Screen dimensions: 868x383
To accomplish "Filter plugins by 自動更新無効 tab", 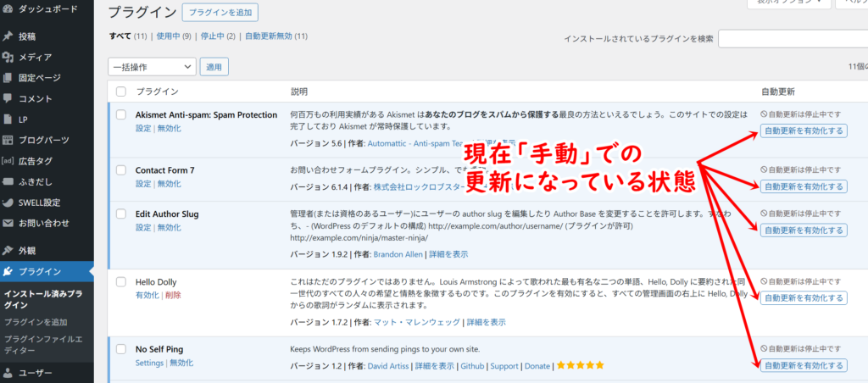I will click(x=269, y=36).
